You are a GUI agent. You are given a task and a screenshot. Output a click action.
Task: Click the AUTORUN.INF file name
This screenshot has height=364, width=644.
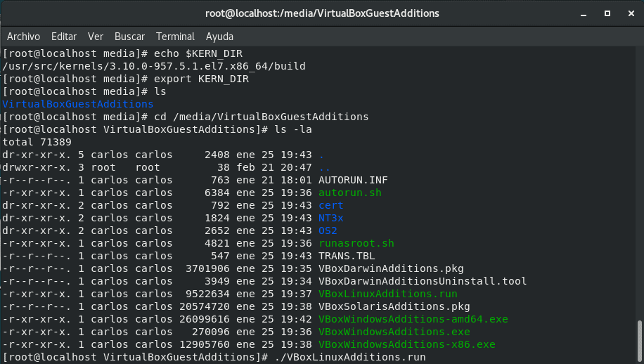coord(353,180)
